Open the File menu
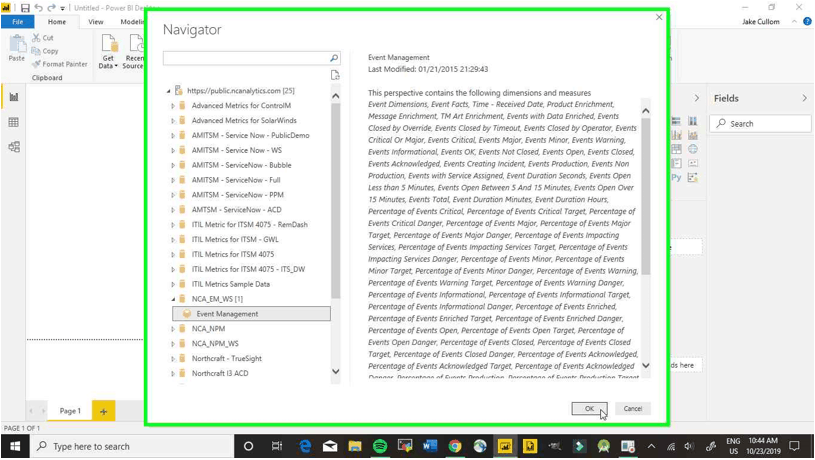815x460 pixels. pos(18,22)
